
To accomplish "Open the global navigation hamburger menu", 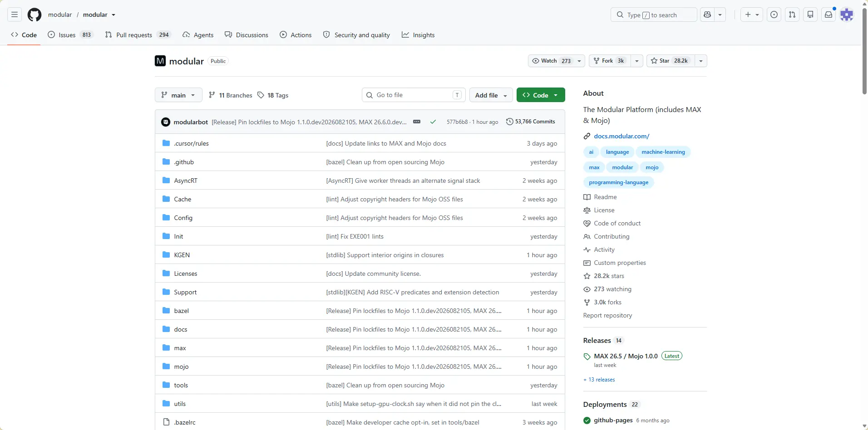I will tap(15, 15).
